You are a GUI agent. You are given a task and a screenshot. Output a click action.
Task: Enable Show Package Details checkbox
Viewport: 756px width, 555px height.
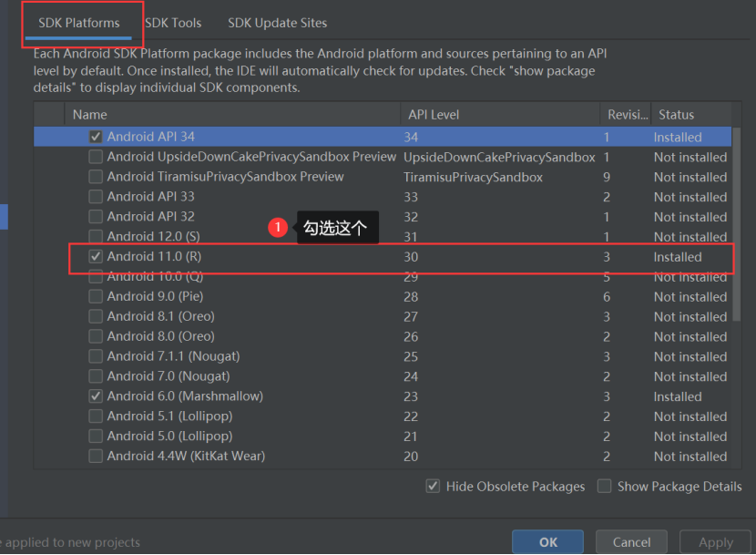(x=604, y=486)
